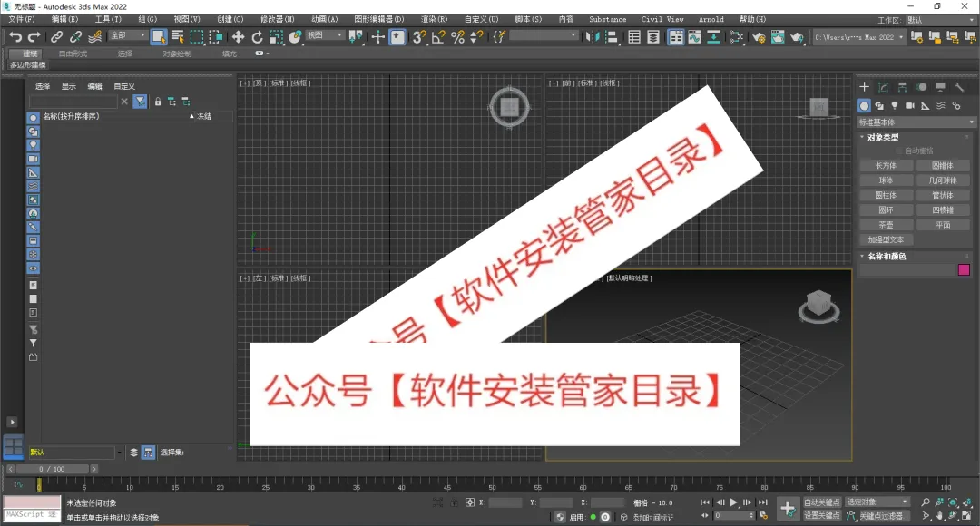Switch to the Modify command panel tab

[883, 87]
